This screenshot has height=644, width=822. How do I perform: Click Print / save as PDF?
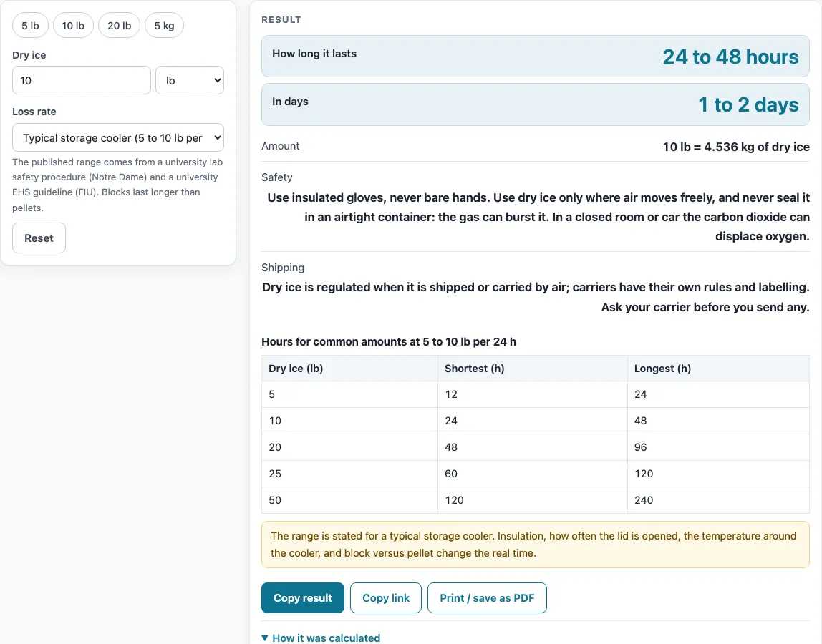click(x=487, y=598)
